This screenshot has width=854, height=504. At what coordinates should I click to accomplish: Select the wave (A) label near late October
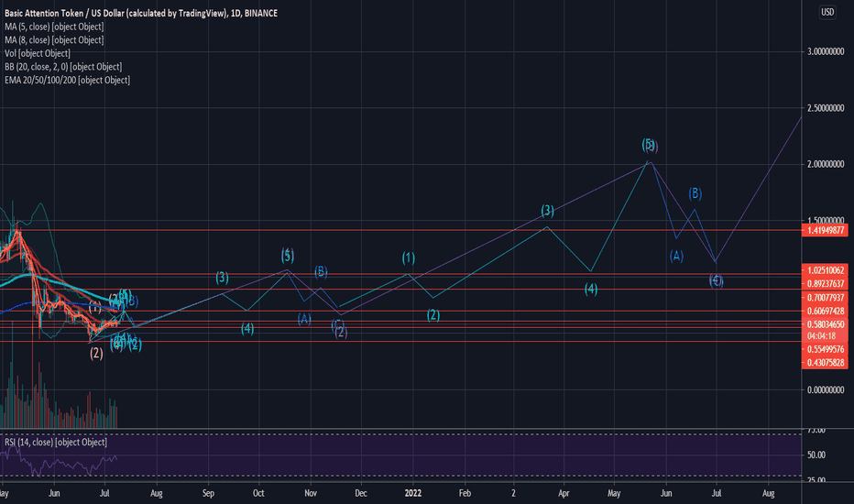(x=304, y=319)
